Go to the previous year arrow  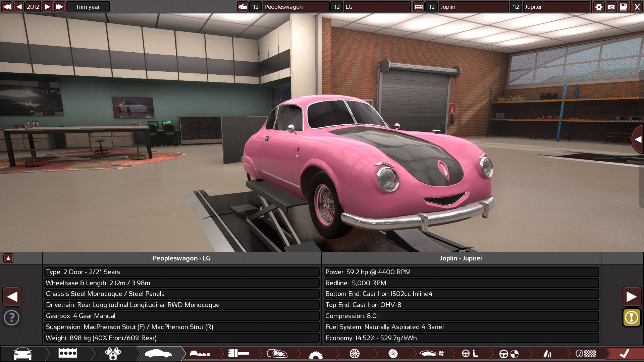pos(19,7)
